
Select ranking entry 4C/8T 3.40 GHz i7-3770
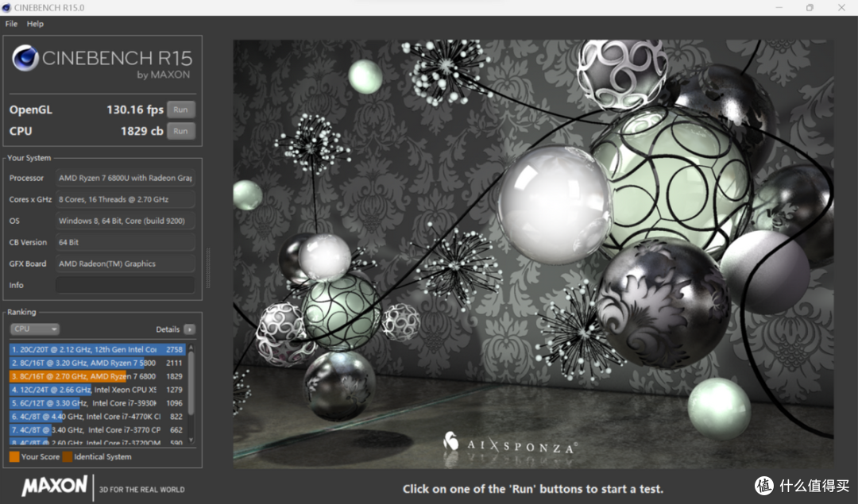98,429
